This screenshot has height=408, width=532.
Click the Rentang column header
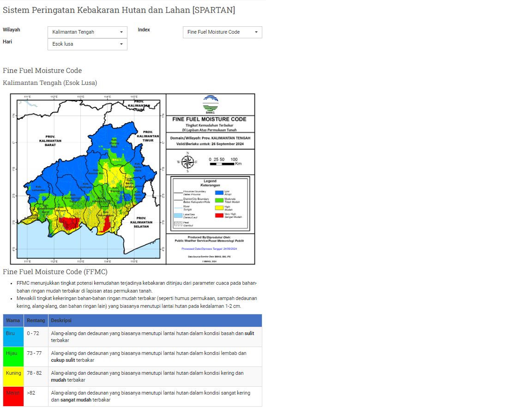[x=36, y=320]
